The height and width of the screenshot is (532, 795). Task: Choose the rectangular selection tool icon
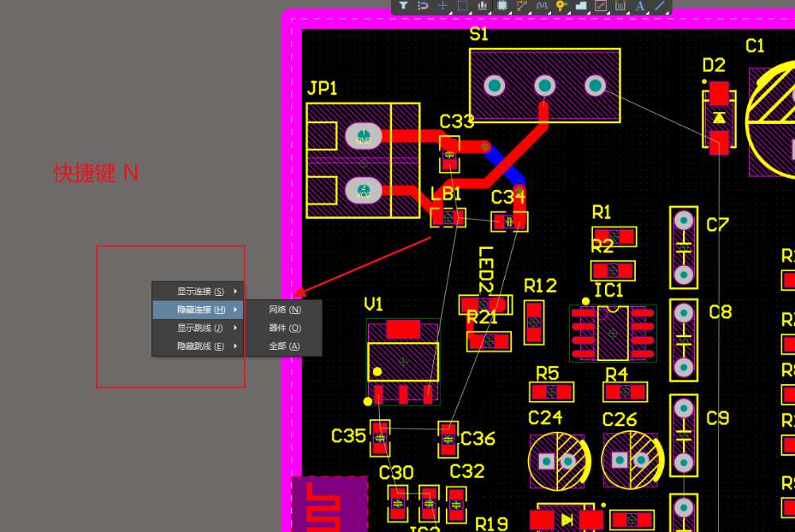(x=463, y=6)
